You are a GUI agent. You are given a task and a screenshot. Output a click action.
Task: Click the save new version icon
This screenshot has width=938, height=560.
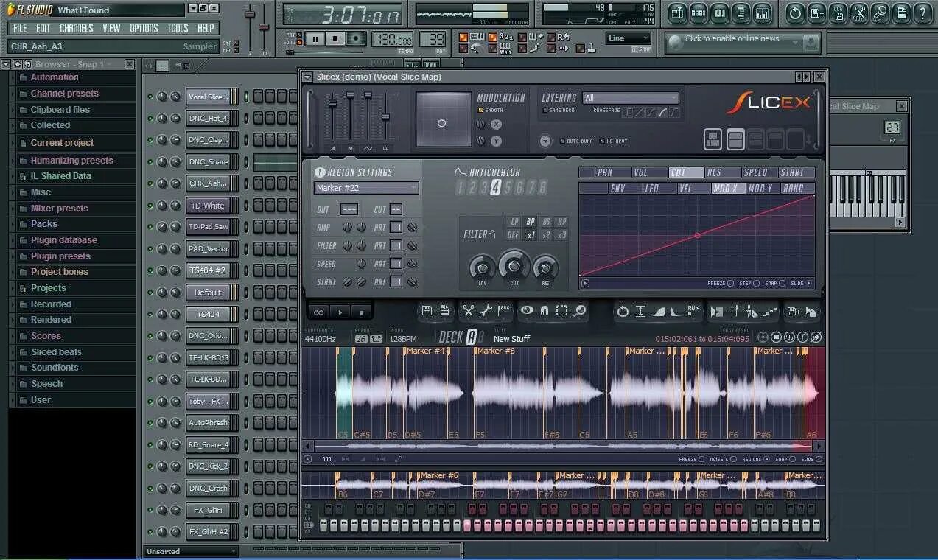pos(816,13)
